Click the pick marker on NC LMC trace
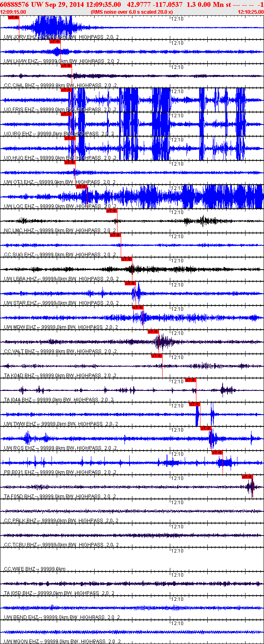The height and width of the screenshot is (644, 264). pos(111,211)
